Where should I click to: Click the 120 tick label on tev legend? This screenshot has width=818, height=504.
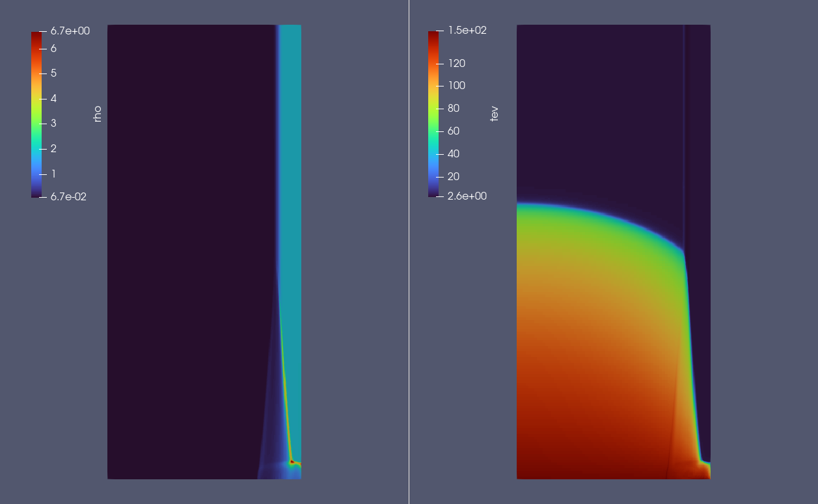click(457, 64)
